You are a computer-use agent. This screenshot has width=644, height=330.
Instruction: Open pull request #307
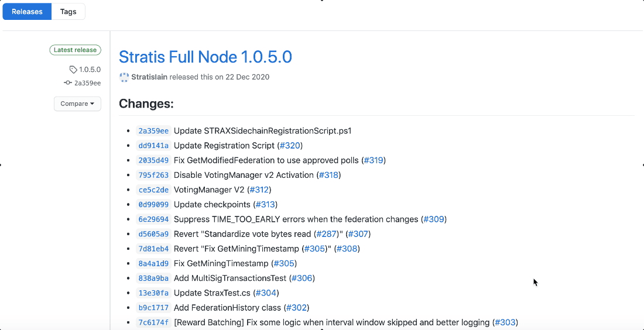click(358, 235)
